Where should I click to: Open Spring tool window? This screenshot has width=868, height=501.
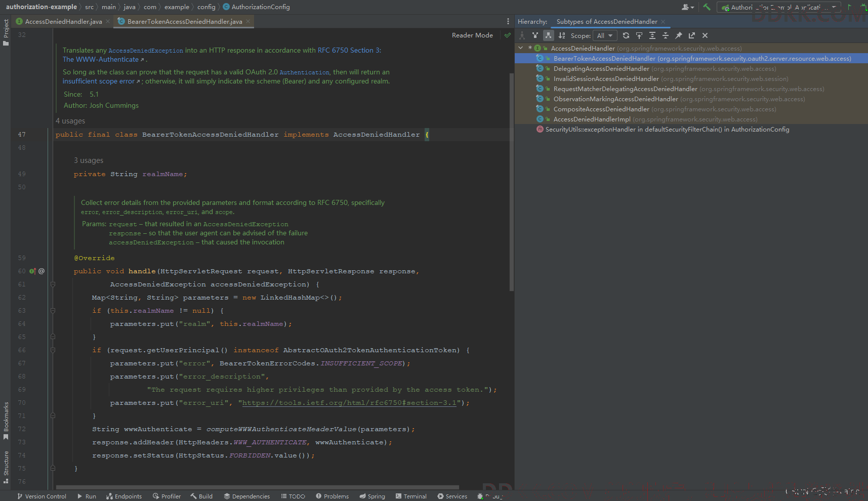click(x=372, y=496)
